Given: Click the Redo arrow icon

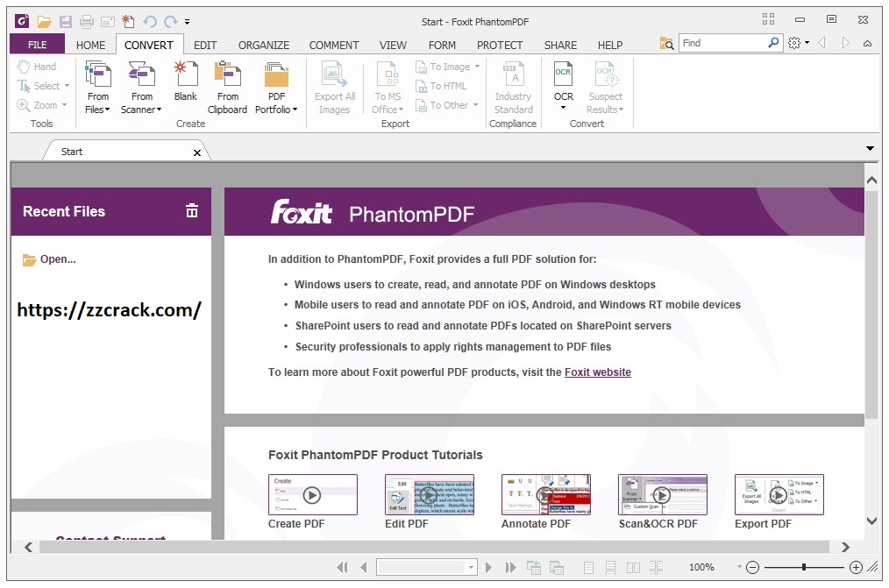Looking at the screenshot, I should (170, 22).
